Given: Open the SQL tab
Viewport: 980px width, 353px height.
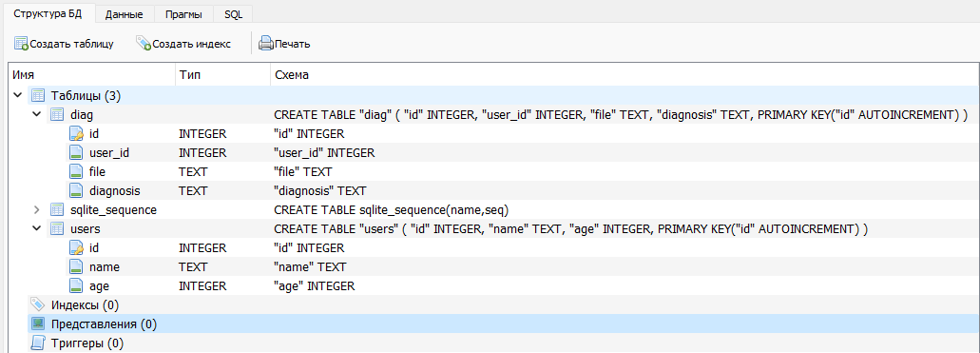Looking at the screenshot, I should (233, 14).
